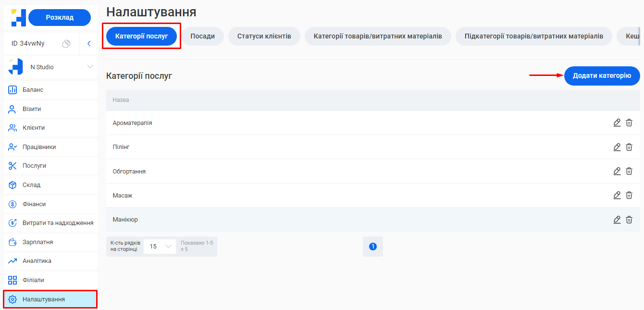Image resolution: width=644 pixels, height=310 pixels.
Task: Select the Візити calendar icon
Action: (x=12, y=109)
